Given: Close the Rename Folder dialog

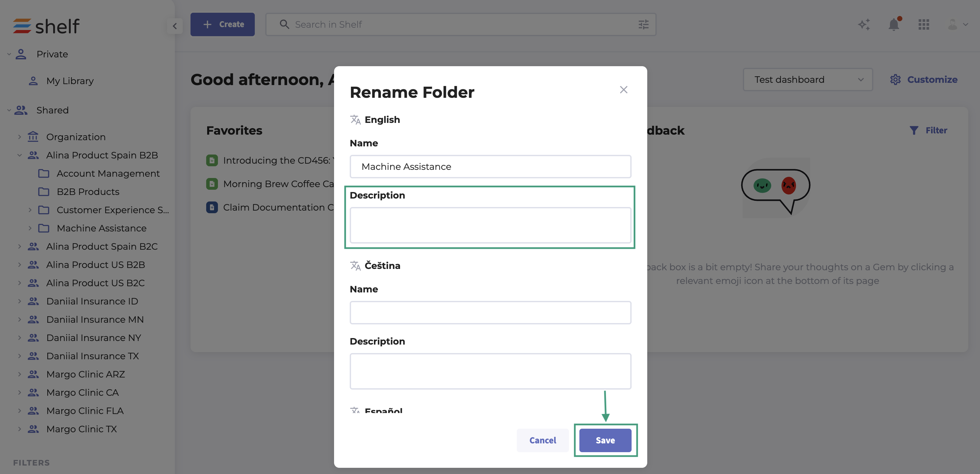Looking at the screenshot, I should pyautogui.click(x=623, y=90).
